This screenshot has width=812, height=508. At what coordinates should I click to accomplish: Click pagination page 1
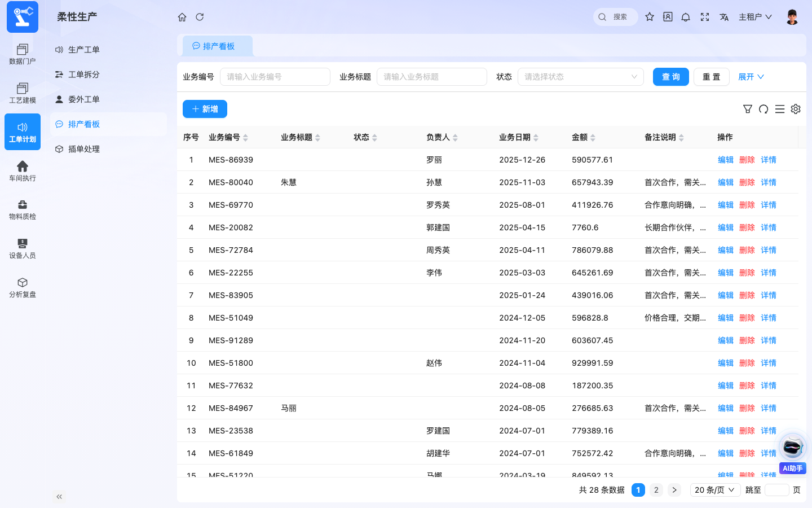click(638, 490)
